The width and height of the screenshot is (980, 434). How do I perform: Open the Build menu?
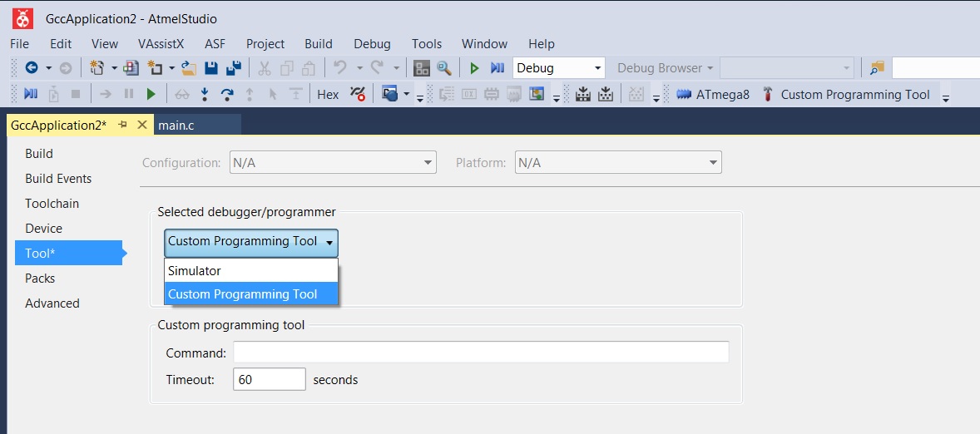319,44
